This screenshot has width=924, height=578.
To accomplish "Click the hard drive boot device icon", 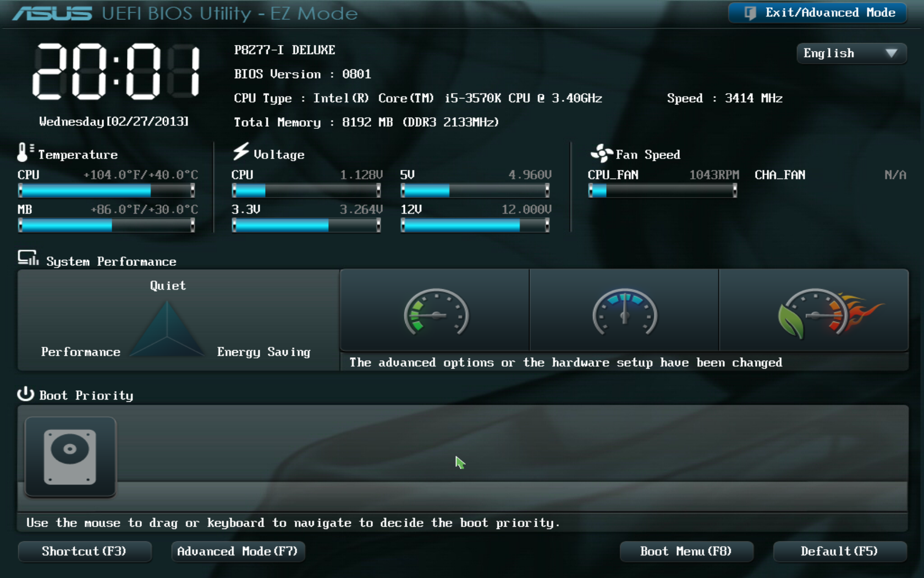I will [70, 457].
